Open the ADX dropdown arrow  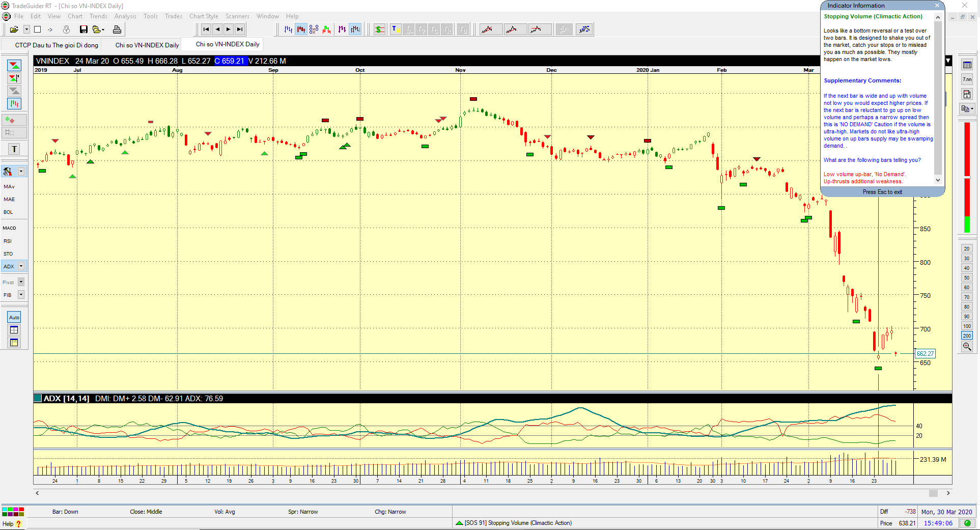[21, 266]
